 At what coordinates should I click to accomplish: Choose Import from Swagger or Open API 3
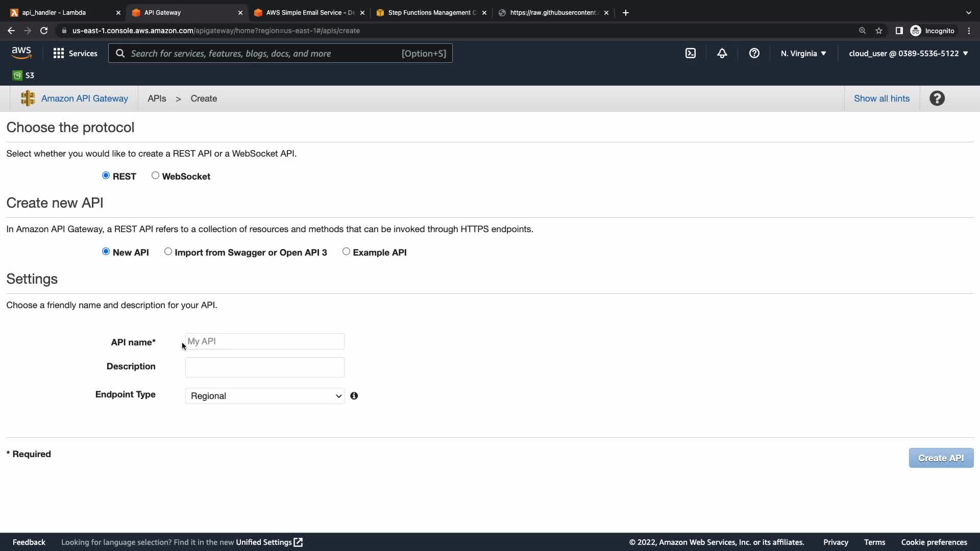click(x=168, y=252)
